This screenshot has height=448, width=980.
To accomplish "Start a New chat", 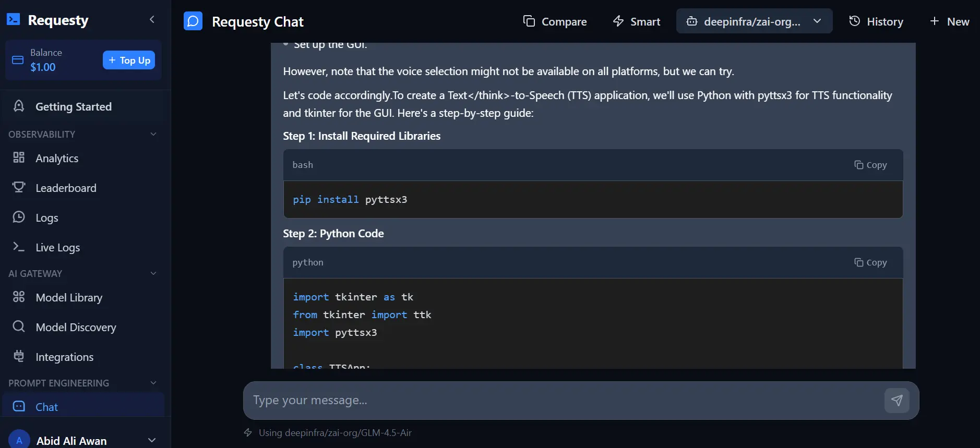I will [949, 21].
